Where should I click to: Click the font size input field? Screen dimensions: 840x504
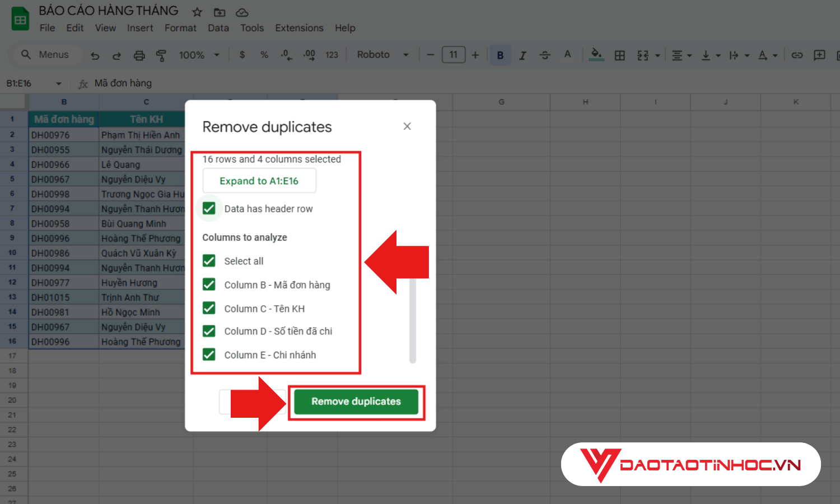[453, 55]
